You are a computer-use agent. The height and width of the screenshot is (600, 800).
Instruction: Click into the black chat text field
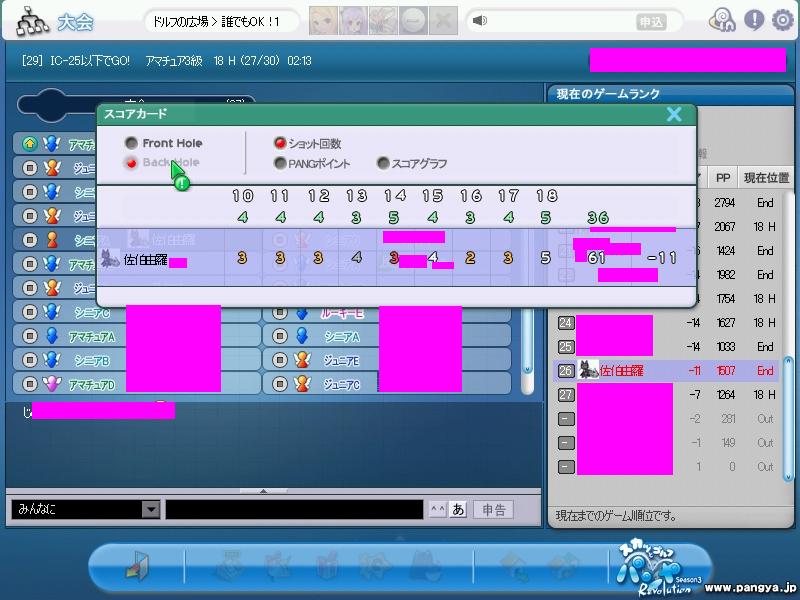tap(294, 509)
